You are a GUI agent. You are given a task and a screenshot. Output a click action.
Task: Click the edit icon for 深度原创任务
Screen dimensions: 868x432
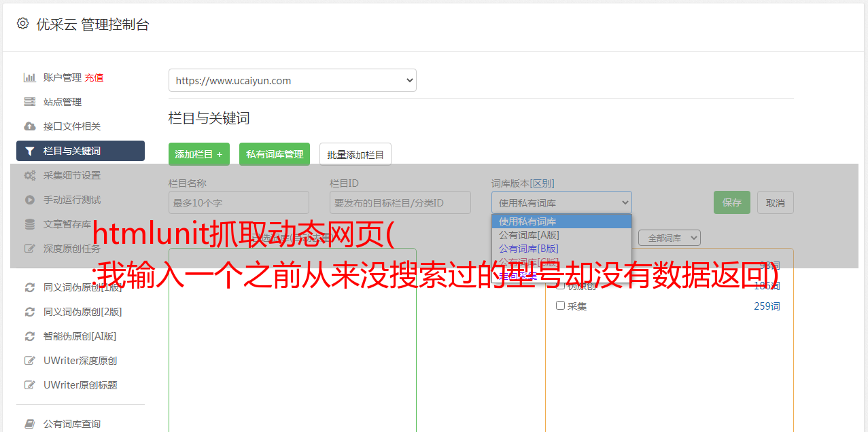30,249
